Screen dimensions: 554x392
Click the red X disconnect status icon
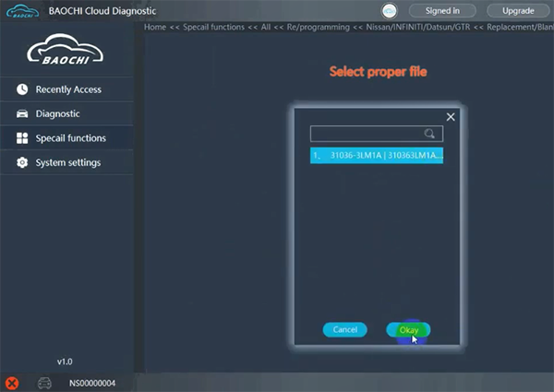(12, 383)
